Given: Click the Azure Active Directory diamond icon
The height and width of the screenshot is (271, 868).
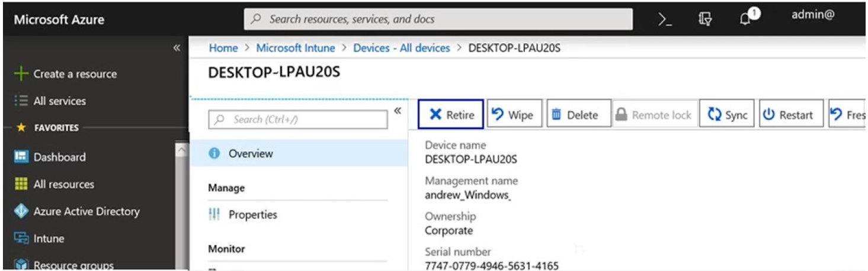Looking at the screenshot, I should point(21,211).
